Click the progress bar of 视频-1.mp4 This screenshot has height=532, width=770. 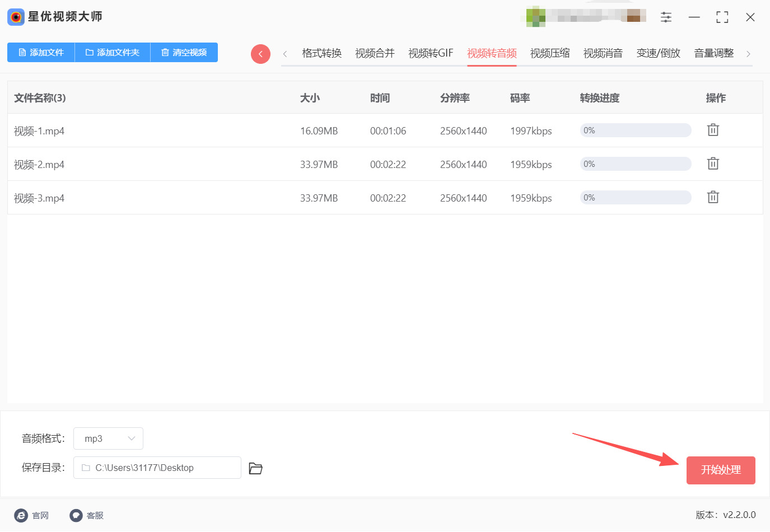[x=636, y=130]
